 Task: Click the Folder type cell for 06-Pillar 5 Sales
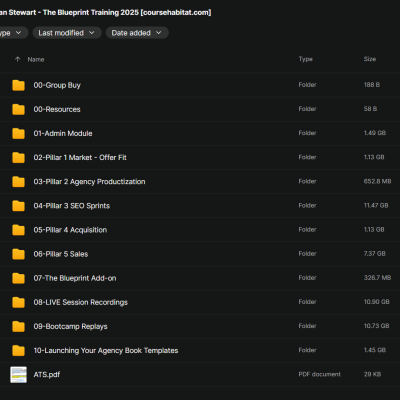tap(307, 254)
